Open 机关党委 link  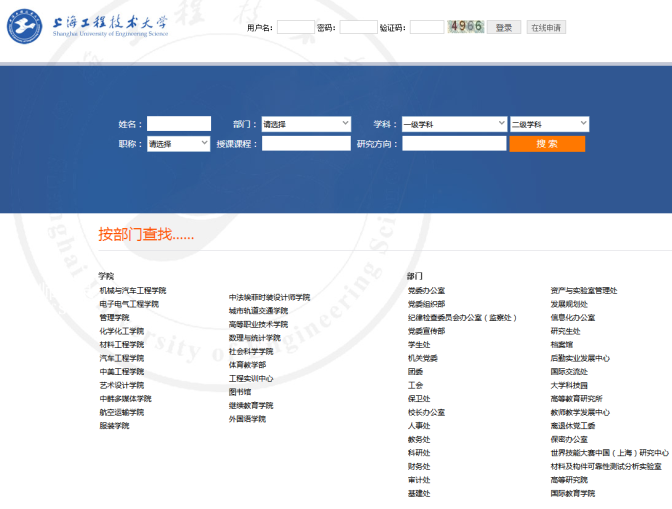[423, 358]
